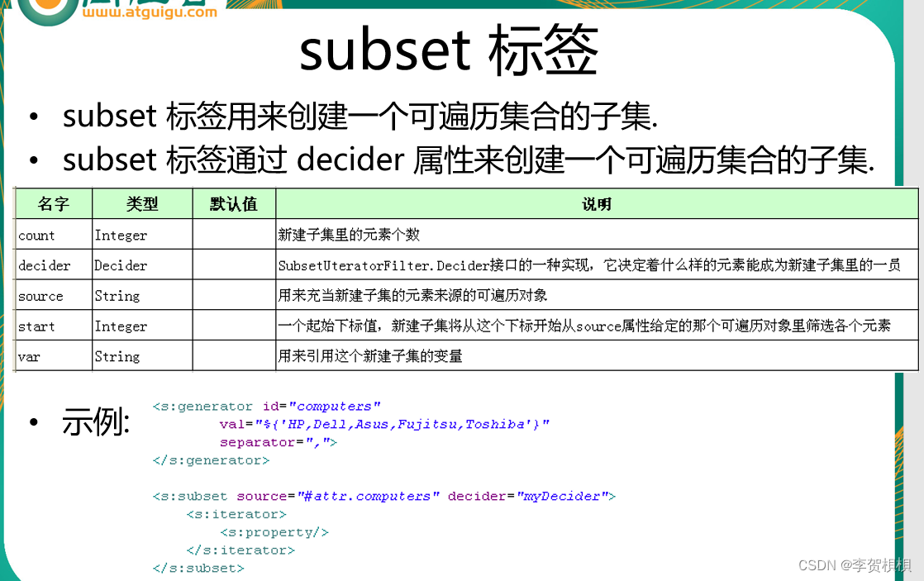
Task: Click the '</s:generator>' closing tag
Action: 211,460
